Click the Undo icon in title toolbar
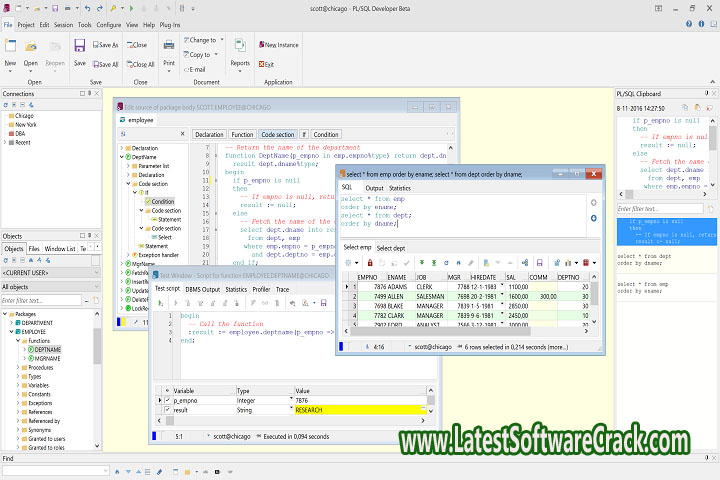Screen dimensions: 720x480 point(87,8)
